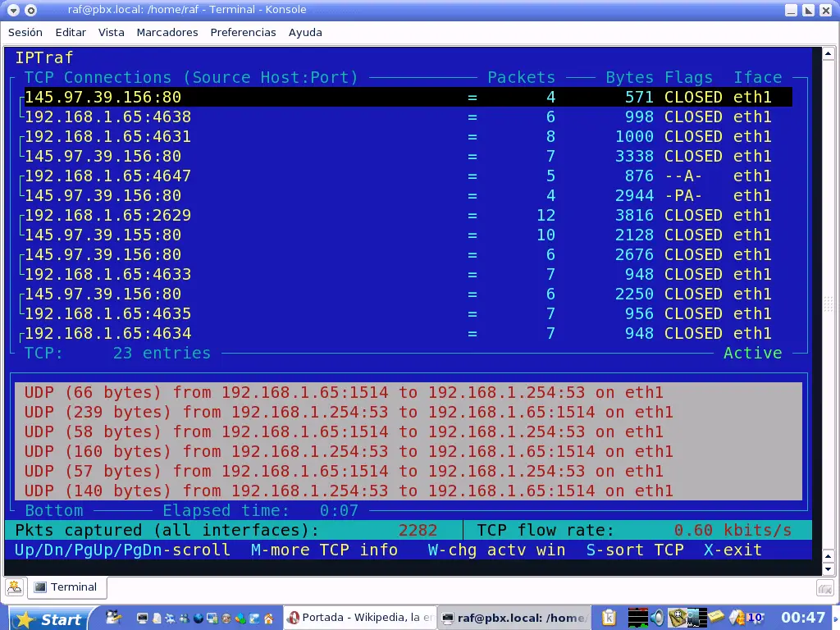840x630 pixels.
Task: Open the Ayuda menu
Action: 305,32
